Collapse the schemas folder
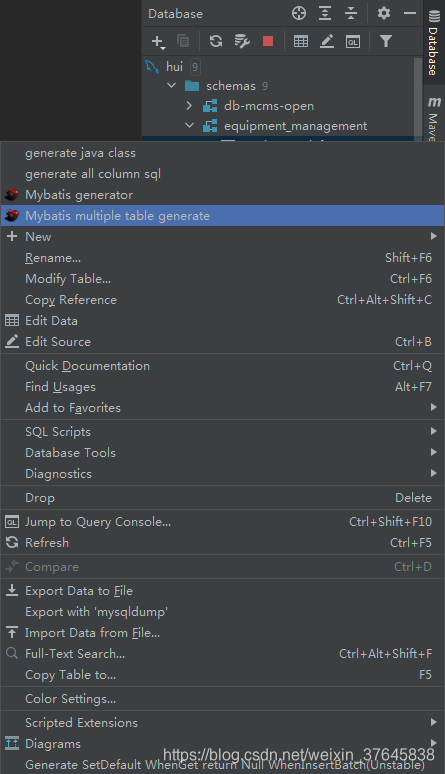 coord(171,85)
